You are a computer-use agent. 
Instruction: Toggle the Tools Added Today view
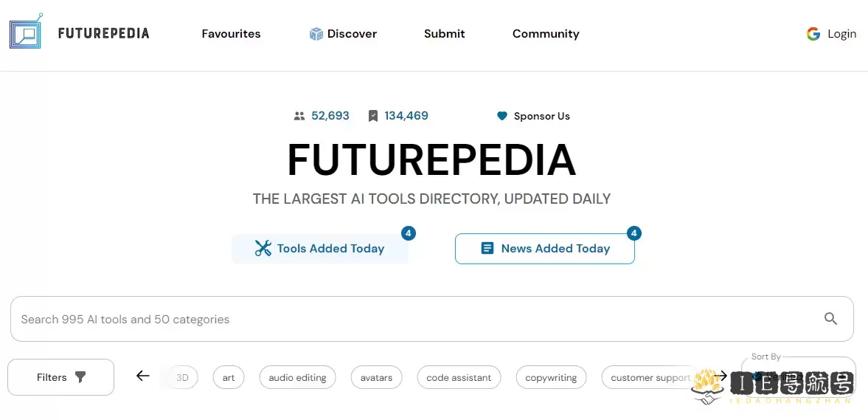tap(319, 248)
